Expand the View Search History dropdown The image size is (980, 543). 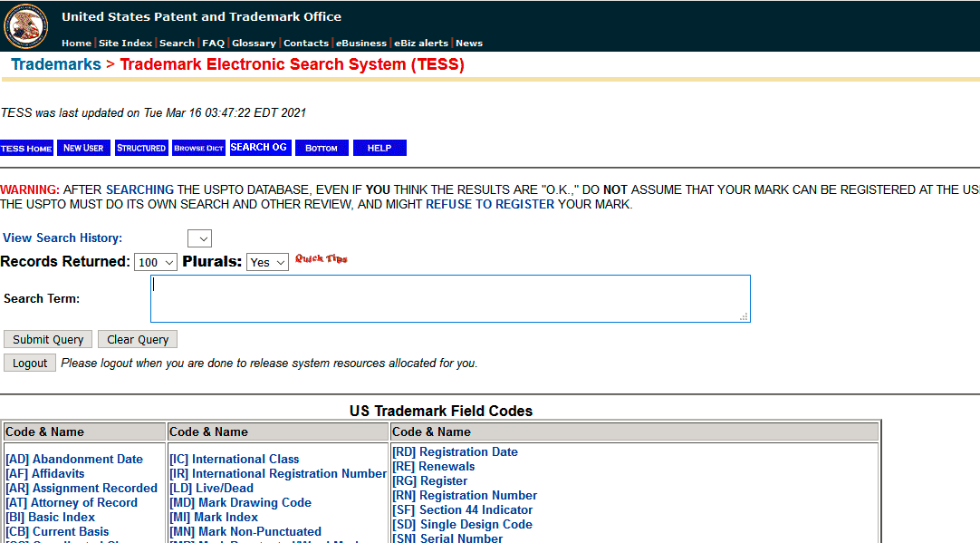[x=200, y=238]
